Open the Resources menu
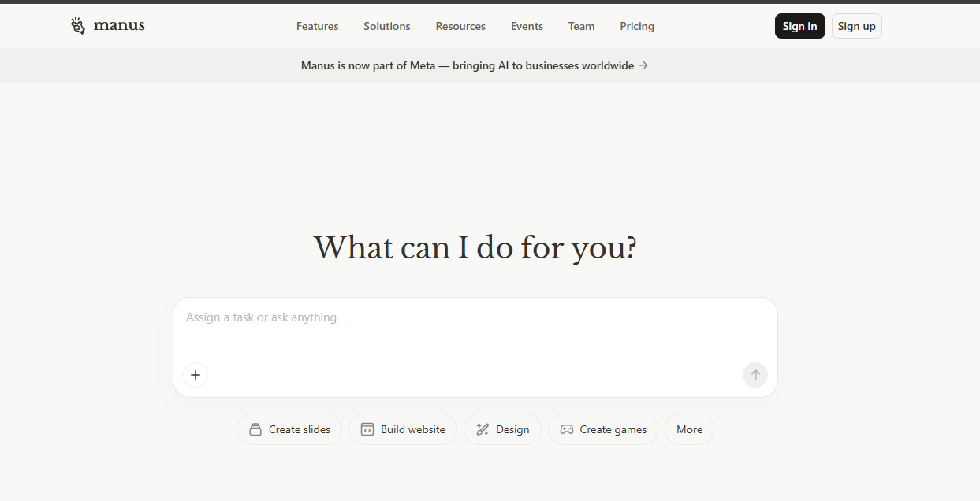 click(x=460, y=26)
